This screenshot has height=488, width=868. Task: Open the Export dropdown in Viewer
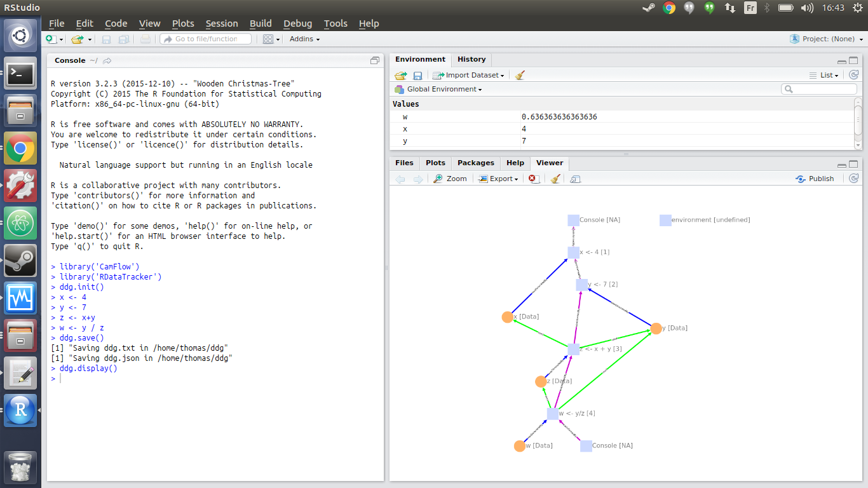click(x=498, y=179)
